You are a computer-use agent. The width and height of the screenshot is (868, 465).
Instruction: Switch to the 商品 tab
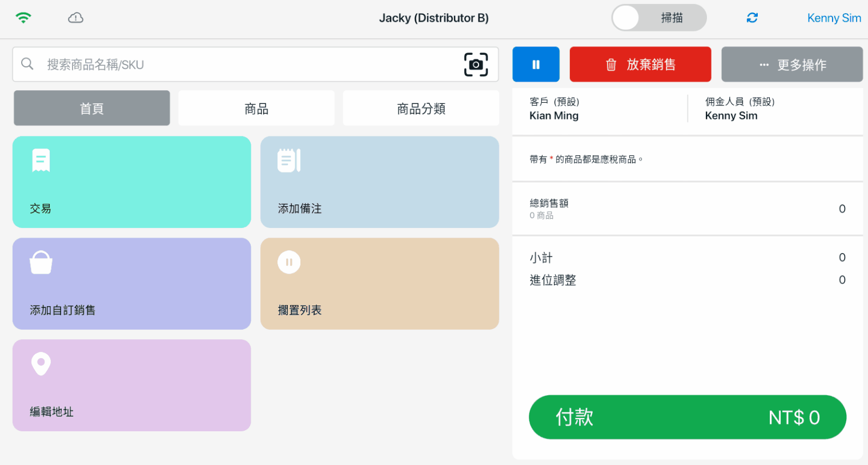256,109
